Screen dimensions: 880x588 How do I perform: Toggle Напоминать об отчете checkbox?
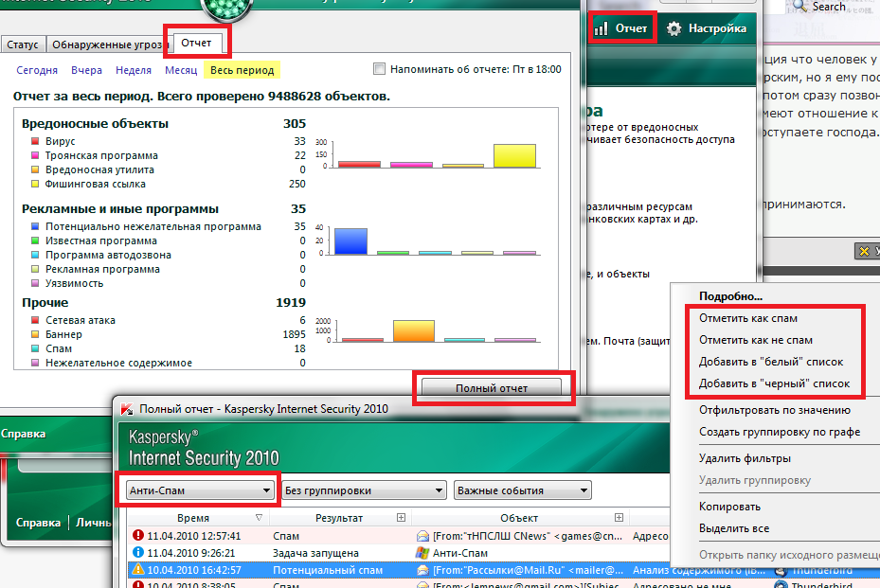pyautogui.click(x=380, y=69)
